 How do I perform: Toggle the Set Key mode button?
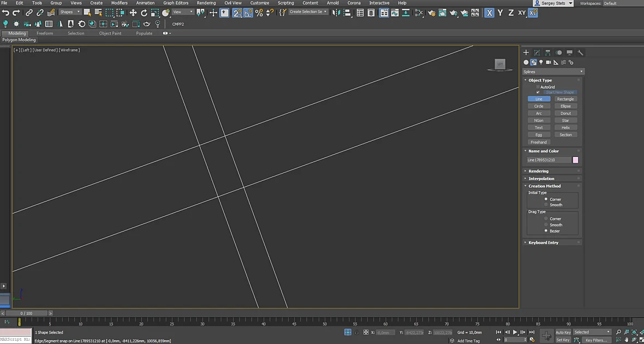tap(563, 340)
